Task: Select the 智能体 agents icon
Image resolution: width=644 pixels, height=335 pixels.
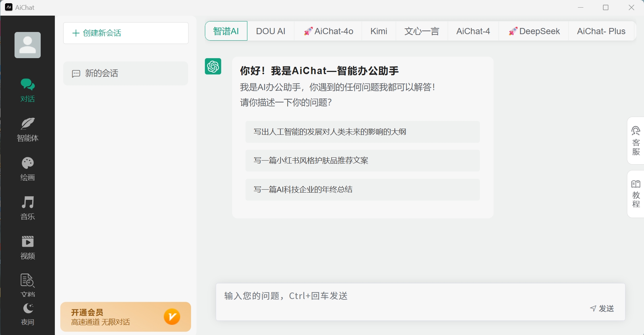Action: pyautogui.click(x=28, y=130)
